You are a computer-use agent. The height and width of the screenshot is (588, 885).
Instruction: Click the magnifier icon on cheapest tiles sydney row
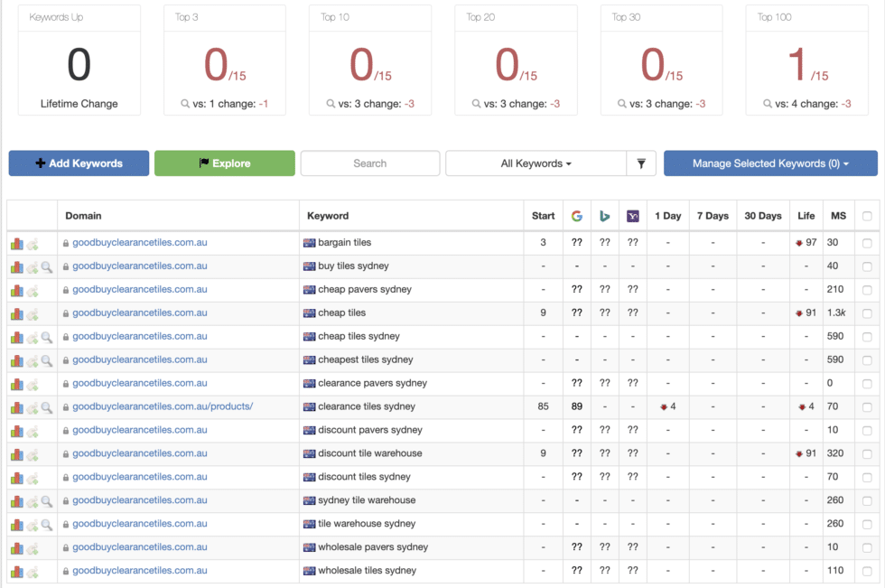pyautogui.click(x=47, y=360)
